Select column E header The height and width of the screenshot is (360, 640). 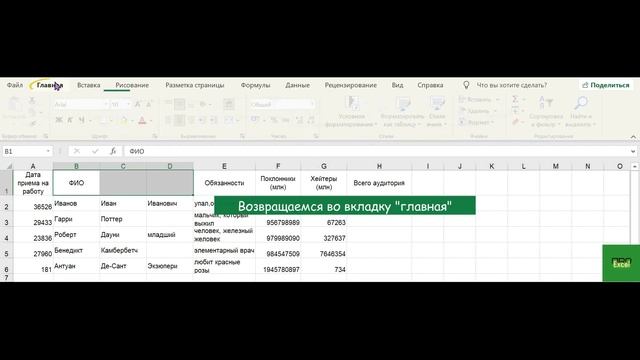pyautogui.click(x=224, y=166)
